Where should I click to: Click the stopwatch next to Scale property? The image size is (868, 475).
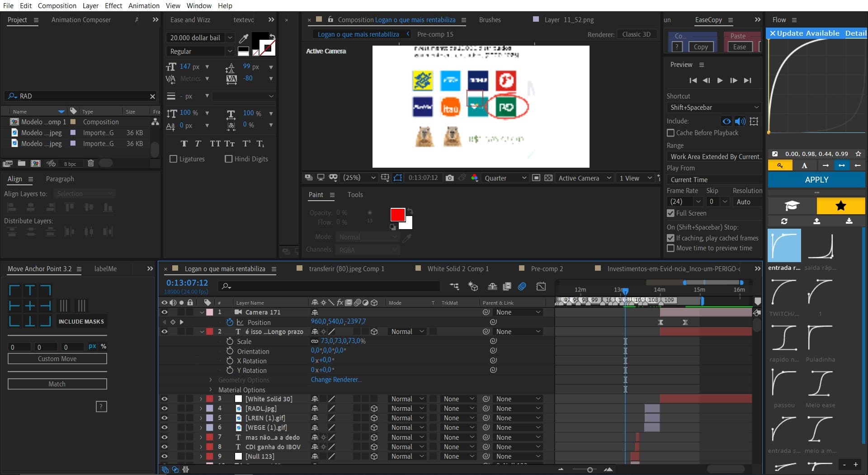pyautogui.click(x=230, y=341)
